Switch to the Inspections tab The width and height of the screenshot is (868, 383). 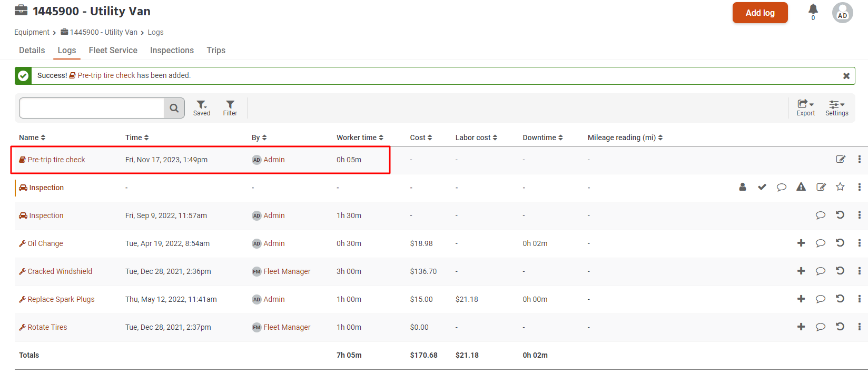coord(172,50)
